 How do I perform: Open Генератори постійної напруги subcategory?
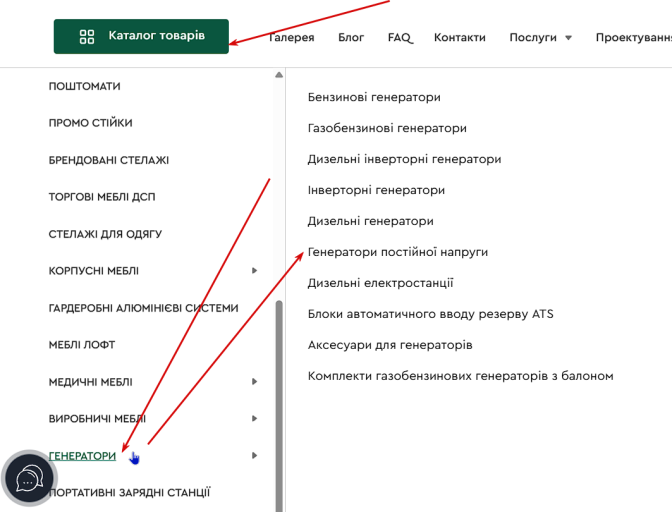(398, 252)
